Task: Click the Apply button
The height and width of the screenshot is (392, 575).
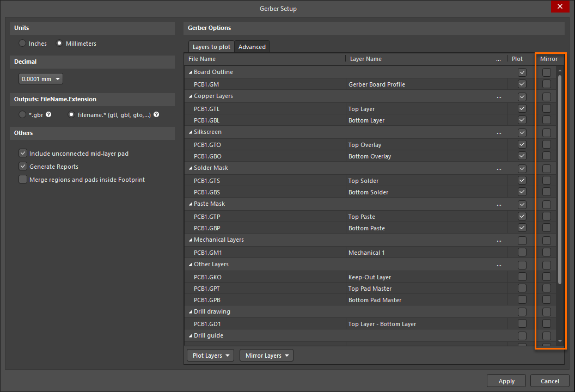Action: (506, 381)
